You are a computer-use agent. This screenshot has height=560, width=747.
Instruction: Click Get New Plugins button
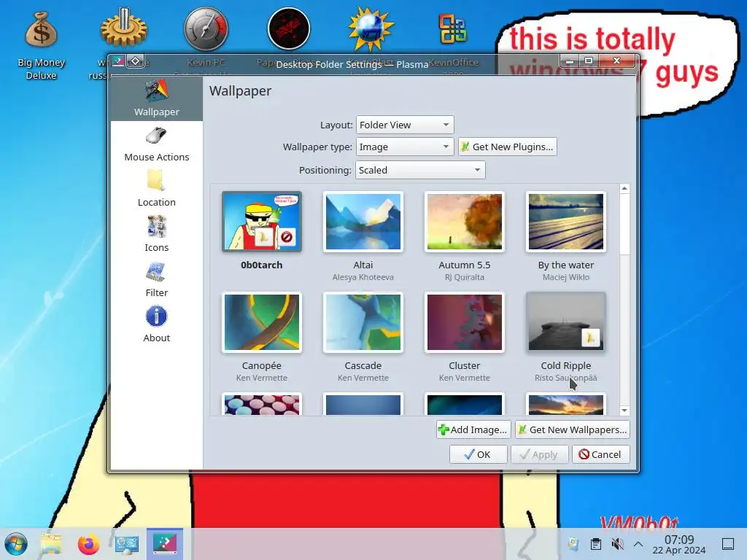pyautogui.click(x=508, y=147)
